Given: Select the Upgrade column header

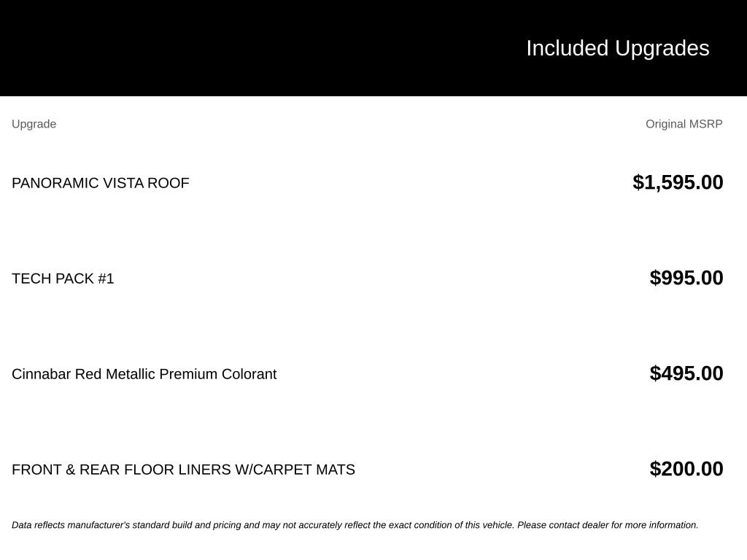Looking at the screenshot, I should pyautogui.click(x=34, y=124).
